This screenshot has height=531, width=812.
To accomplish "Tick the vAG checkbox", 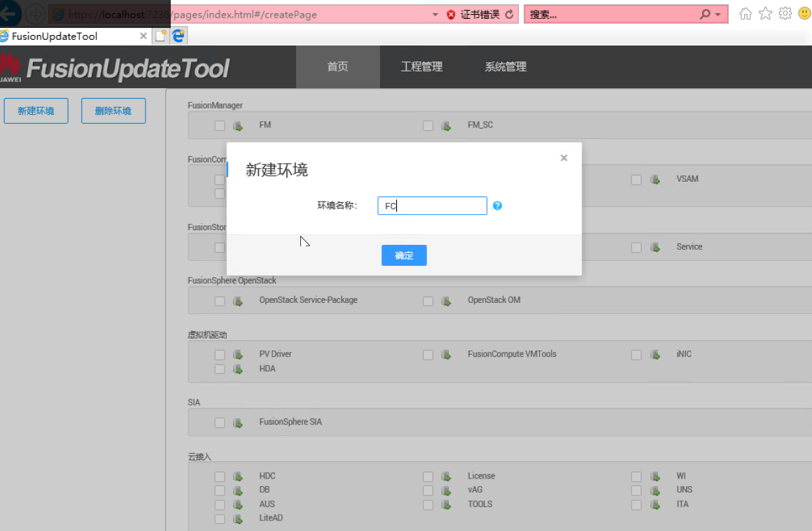I will [x=428, y=490].
